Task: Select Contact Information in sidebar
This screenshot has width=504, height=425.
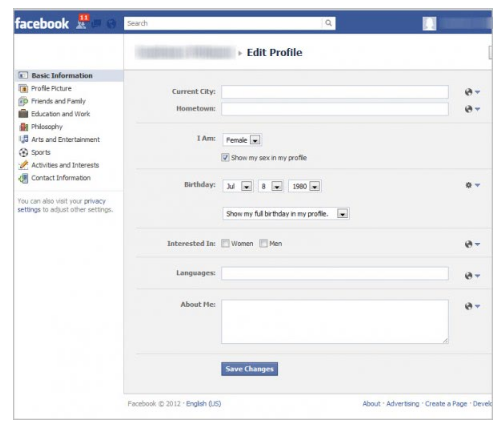Action: [61, 178]
